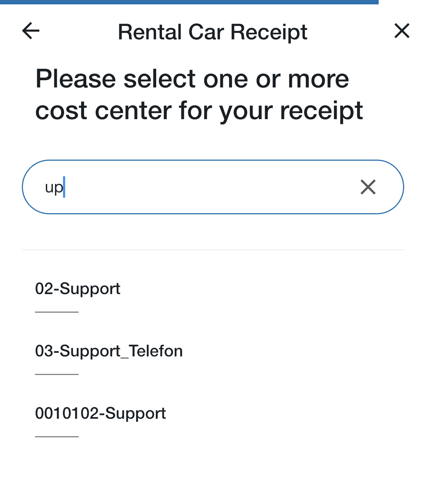Place cursor at blinking caret in search field

(x=64, y=187)
